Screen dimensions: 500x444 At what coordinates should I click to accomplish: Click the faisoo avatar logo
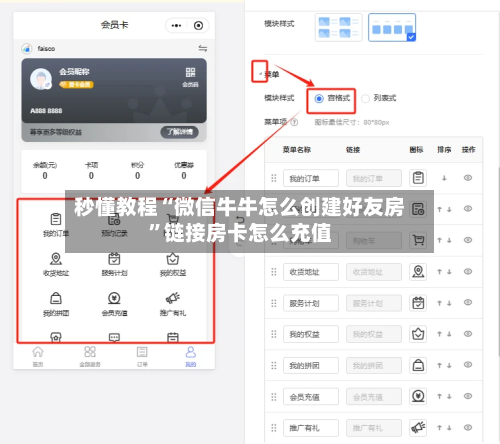click(27, 49)
